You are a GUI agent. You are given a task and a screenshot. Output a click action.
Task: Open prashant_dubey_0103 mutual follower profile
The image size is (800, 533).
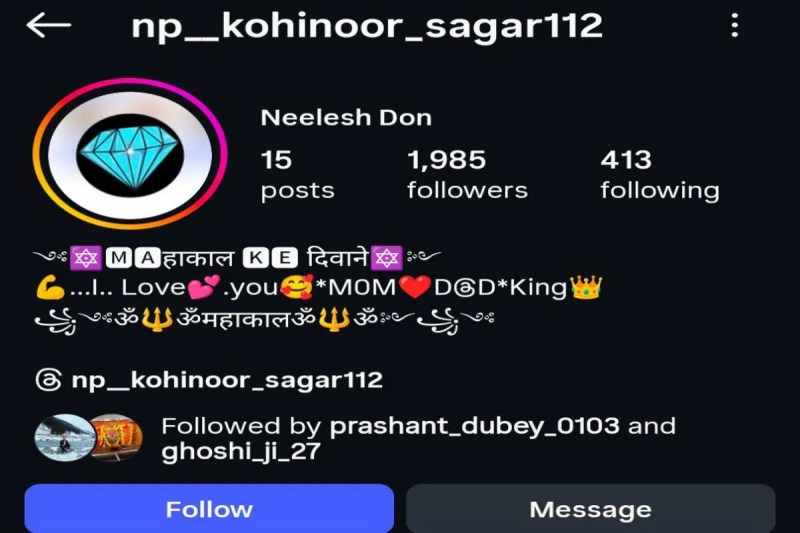474,426
